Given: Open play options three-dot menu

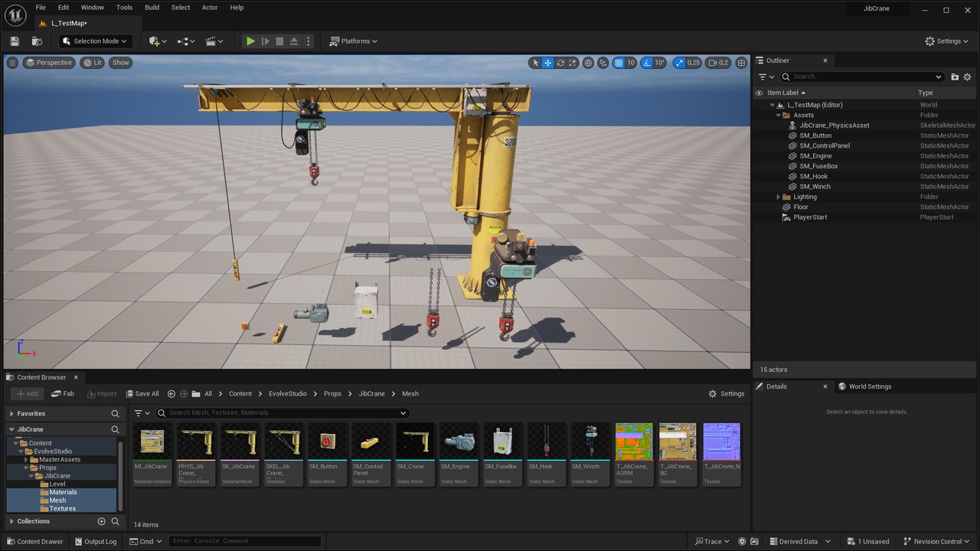Looking at the screenshot, I should click(309, 41).
